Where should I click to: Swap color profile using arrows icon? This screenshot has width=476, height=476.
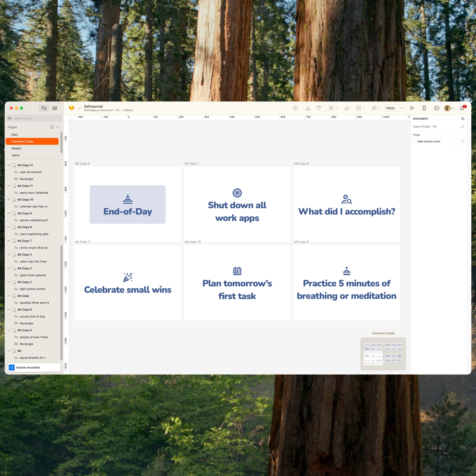click(463, 127)
